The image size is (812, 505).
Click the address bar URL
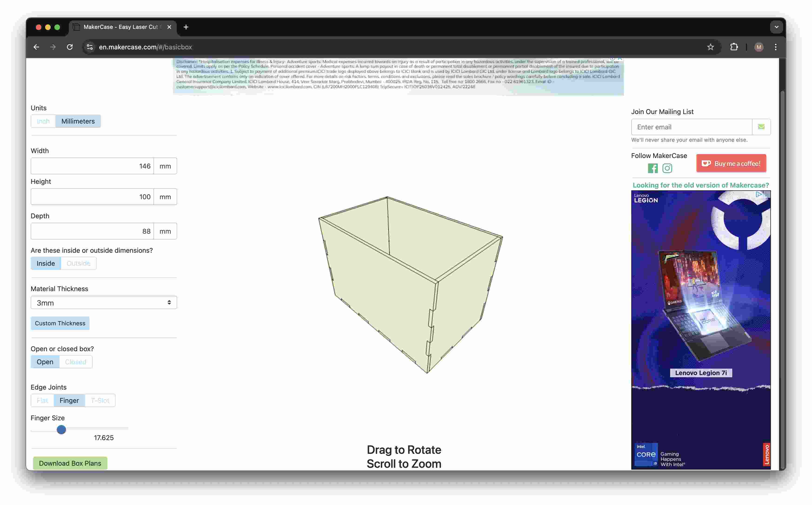coord(146,47)
